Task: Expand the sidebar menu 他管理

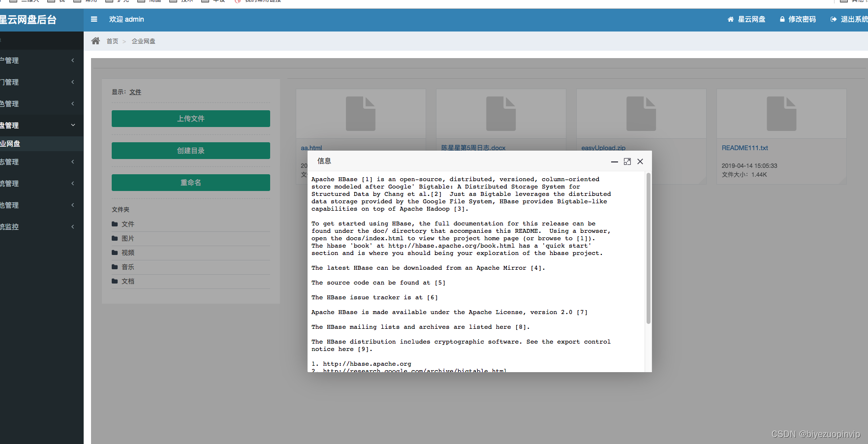Action: pyautogui.click(x=42, y=205)
